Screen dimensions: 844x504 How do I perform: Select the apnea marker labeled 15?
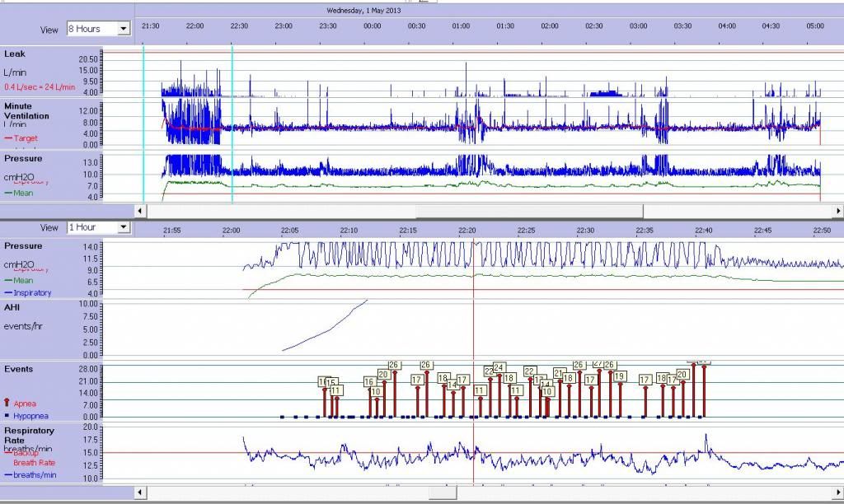[332, 382]
